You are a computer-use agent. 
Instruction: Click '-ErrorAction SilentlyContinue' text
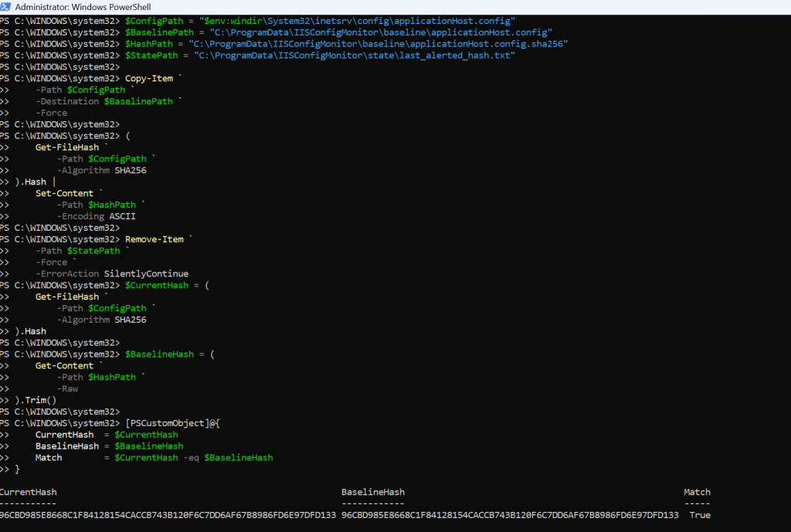(112, 274)
